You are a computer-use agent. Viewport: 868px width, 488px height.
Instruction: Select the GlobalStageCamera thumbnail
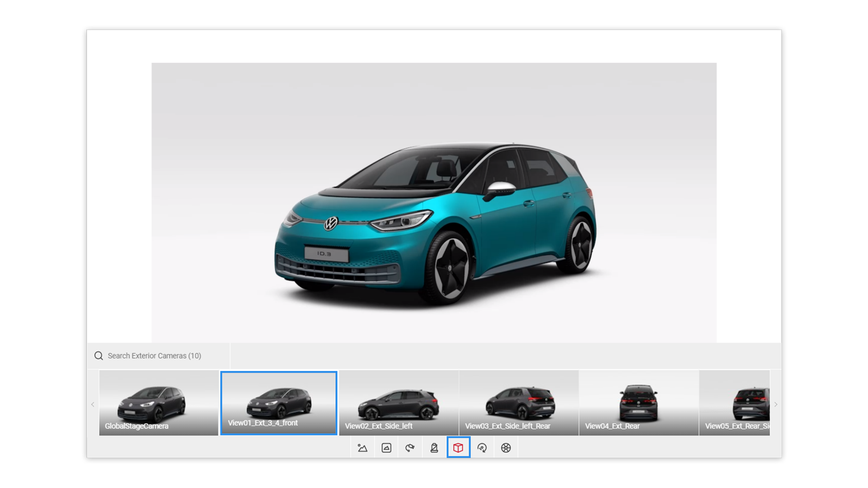click(158, 403)
